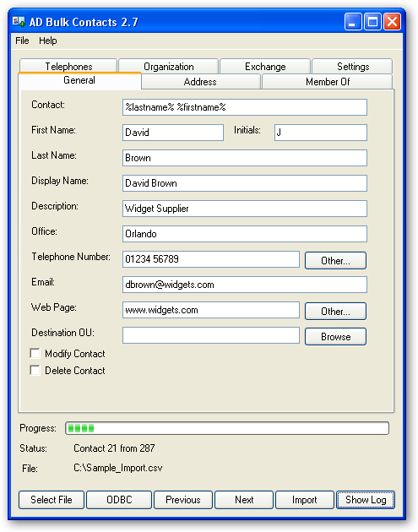Open the Help menu
The image size is (418, 532).
(48, 41)
